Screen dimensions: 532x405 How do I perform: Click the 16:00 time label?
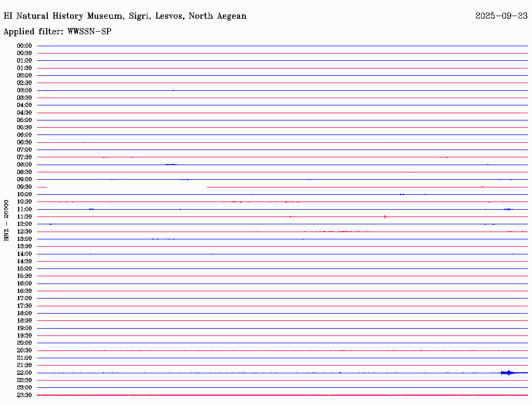[x=24, y=283]
